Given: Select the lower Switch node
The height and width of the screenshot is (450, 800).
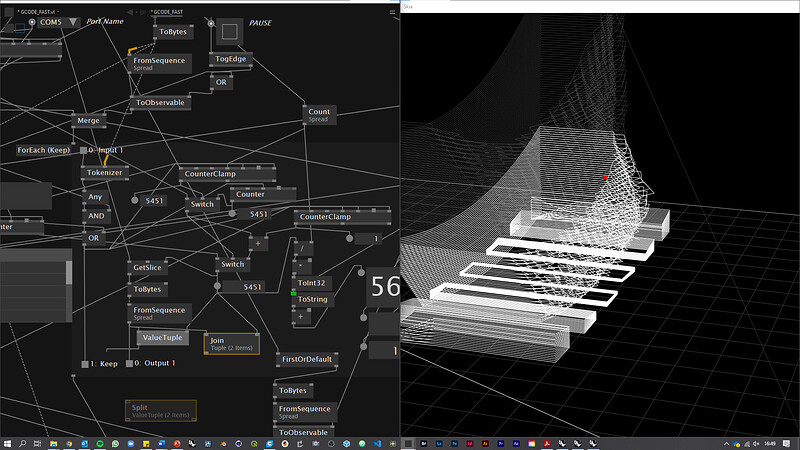Looking at the screenshot, I should [233, 264].
